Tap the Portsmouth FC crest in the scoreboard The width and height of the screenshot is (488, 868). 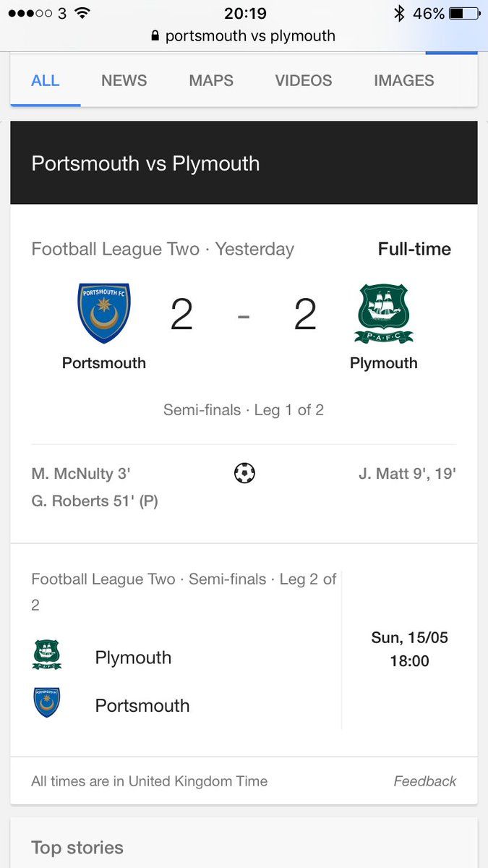pos(104,313)
